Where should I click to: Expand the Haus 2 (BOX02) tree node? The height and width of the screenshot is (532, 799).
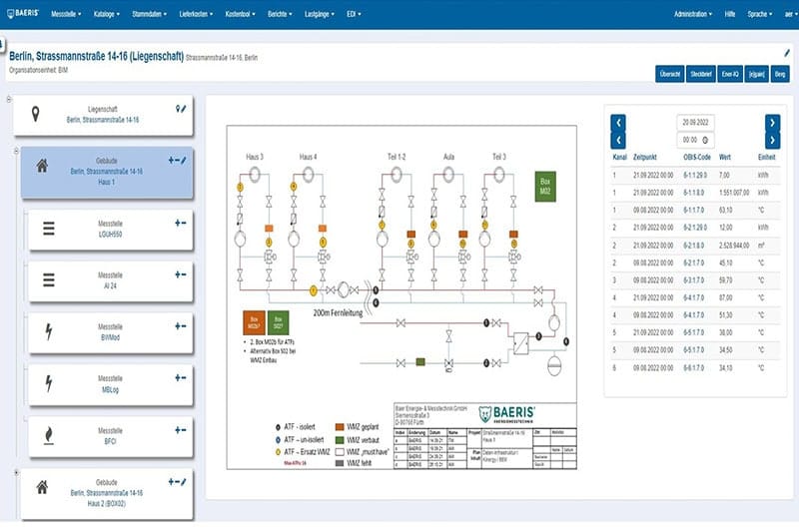coord(18,472)
